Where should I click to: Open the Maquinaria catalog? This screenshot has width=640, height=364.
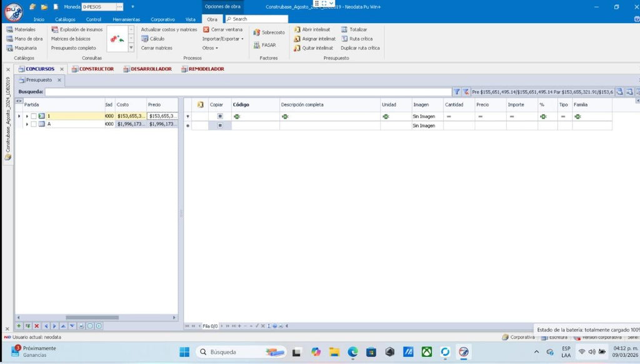[x=22, y=48]
